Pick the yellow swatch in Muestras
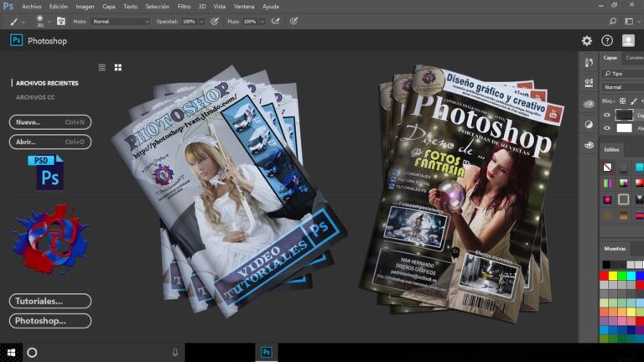The image size is (644, 362). coord(613,276)
